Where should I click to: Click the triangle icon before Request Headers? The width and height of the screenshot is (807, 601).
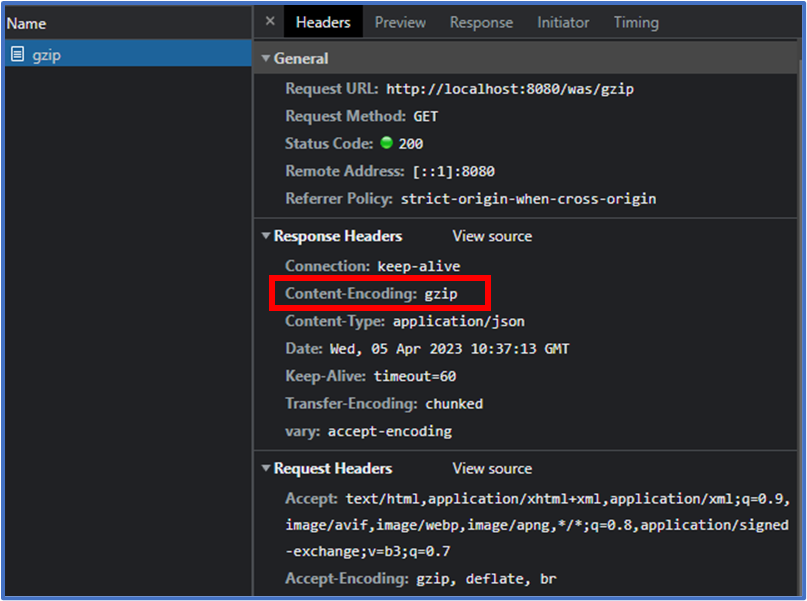(x=264, y=468)
